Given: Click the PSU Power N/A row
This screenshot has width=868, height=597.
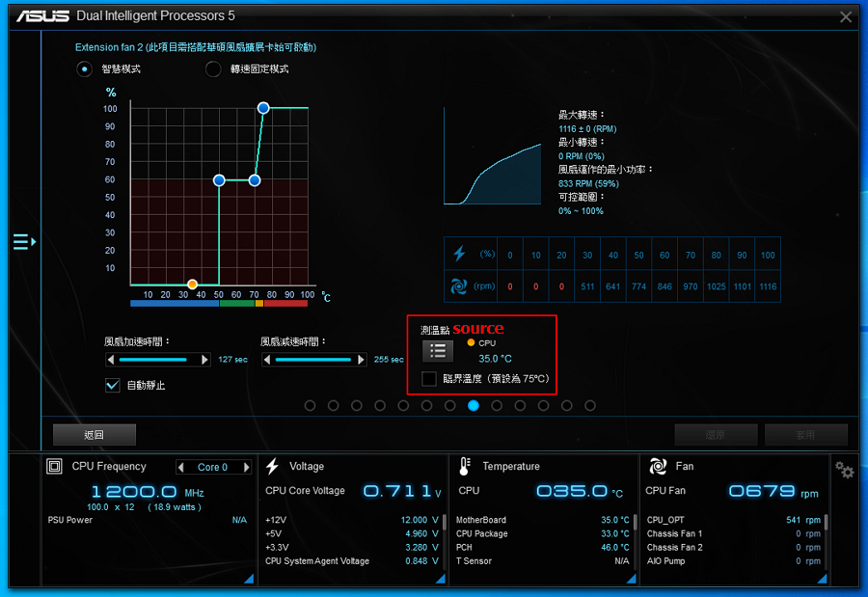Looking at the screenshot, I should coord(148,520).
